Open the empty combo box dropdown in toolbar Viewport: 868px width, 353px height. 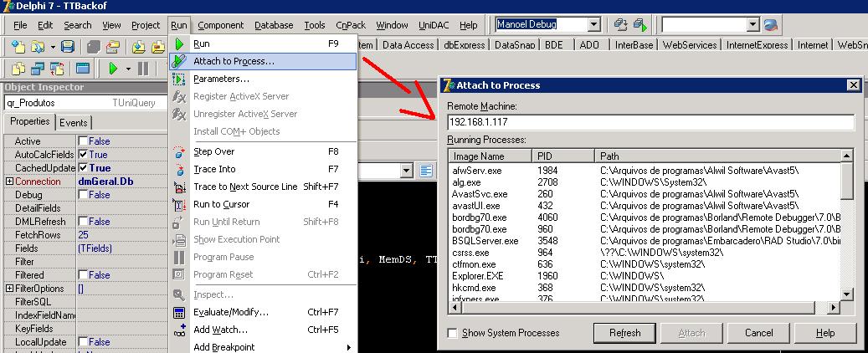pos(752,25)
